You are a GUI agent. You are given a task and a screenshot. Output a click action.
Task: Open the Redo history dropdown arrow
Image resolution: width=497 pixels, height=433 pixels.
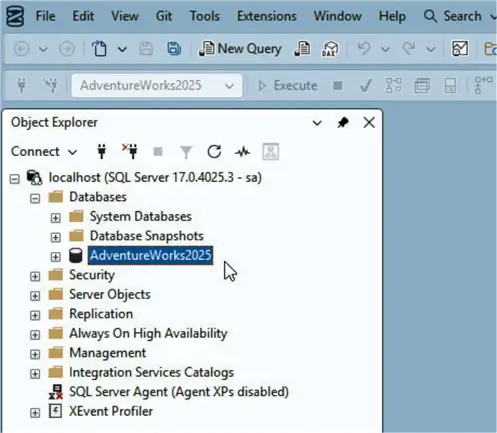click(431, 49)
